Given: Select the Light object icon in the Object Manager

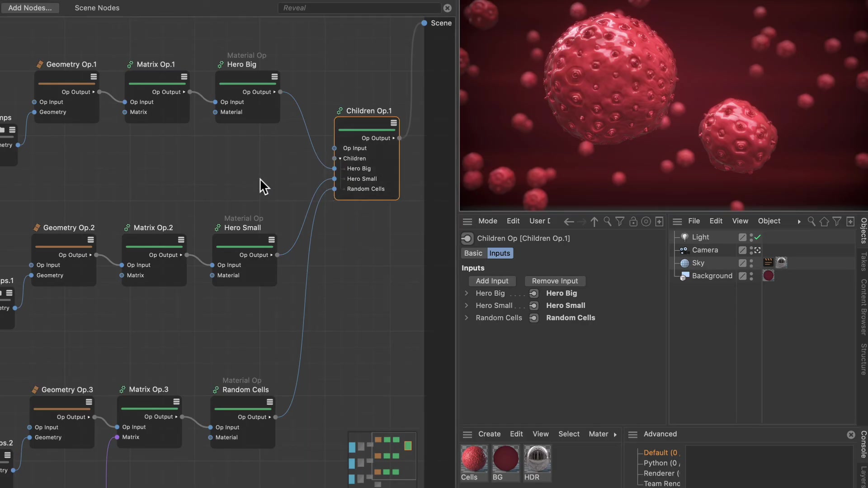Looking at the screenshot, I should (684, 237).
